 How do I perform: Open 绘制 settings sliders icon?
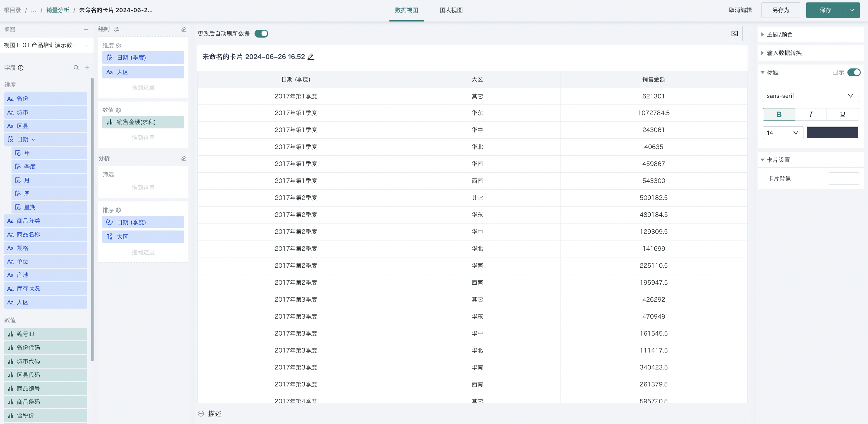click(x=117, y=29)
